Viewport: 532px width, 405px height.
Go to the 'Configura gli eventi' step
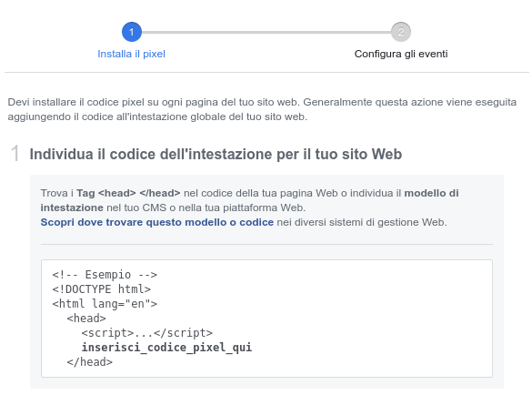[401, 54]
